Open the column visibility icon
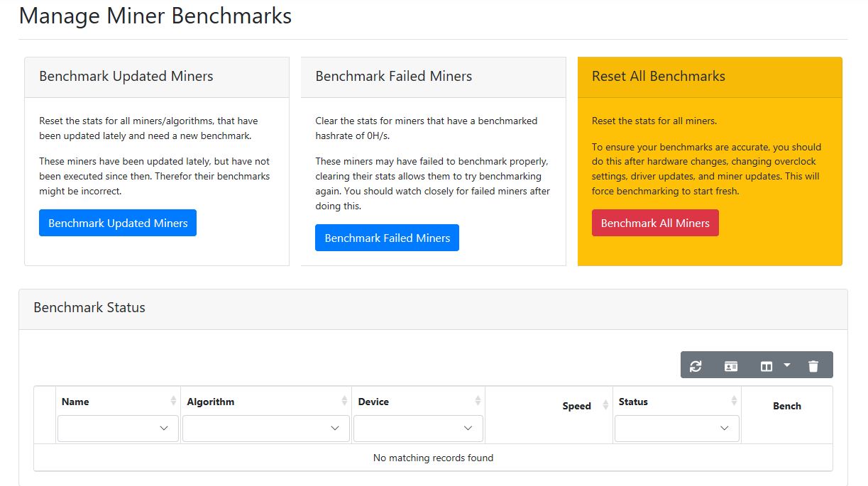 pyautogui.click(x=766, y=365)
